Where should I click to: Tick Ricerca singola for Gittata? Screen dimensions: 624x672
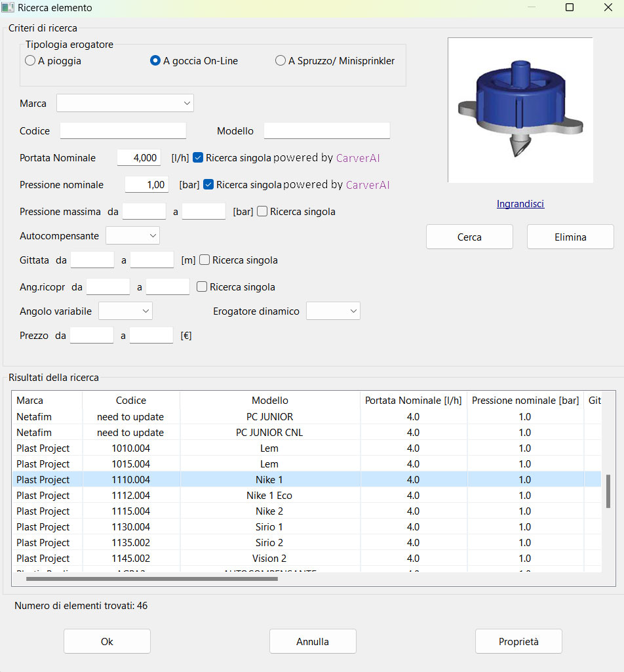205,260
